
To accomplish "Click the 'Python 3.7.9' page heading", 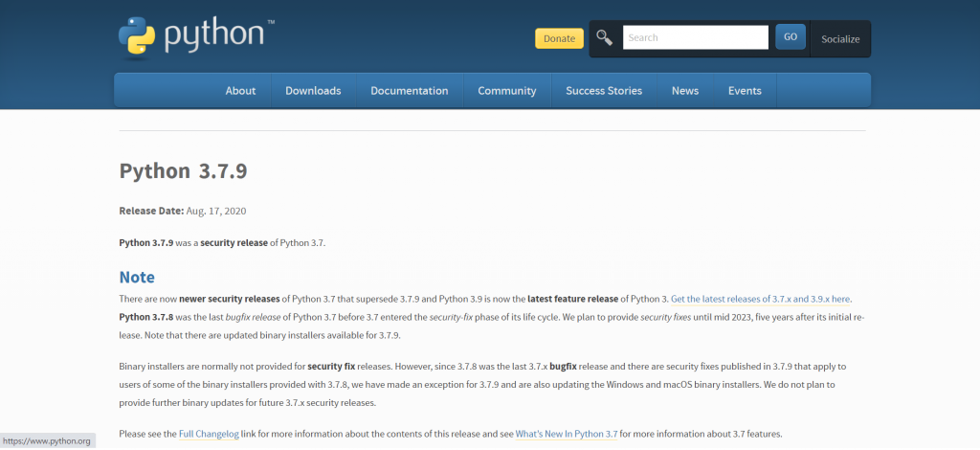I will (183, 171).
